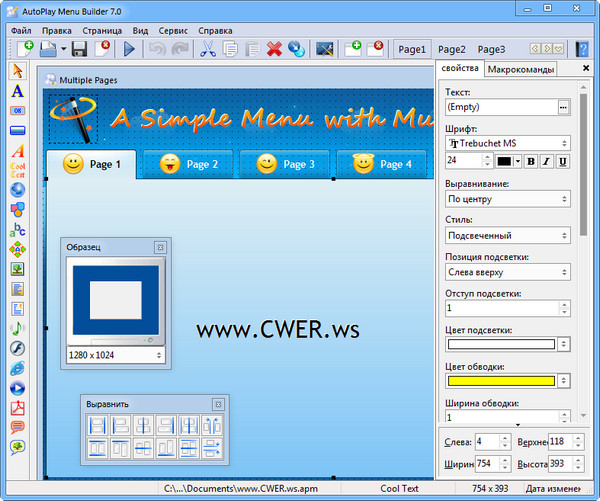Select the Cool Text tool
Image resolution: width=600 pixels, height=501 pixels.
18,170
